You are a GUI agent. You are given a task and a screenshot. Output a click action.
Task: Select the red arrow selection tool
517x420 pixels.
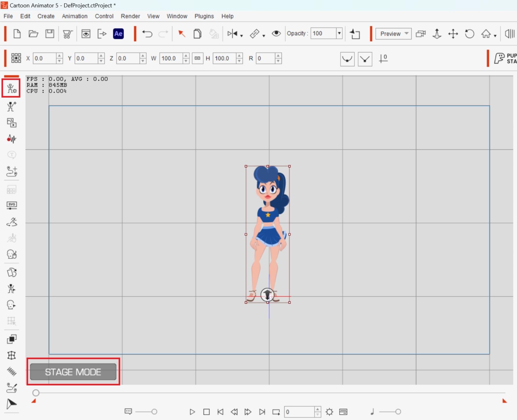(182, 34)
